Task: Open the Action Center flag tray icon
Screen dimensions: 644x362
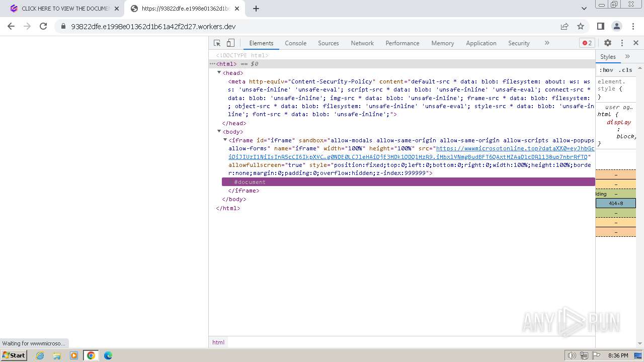Action: point(596,355)
